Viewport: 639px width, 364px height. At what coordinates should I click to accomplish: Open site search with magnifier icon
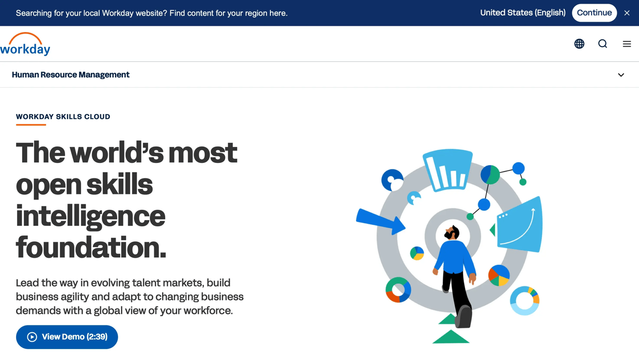click(x=602, y=44)
